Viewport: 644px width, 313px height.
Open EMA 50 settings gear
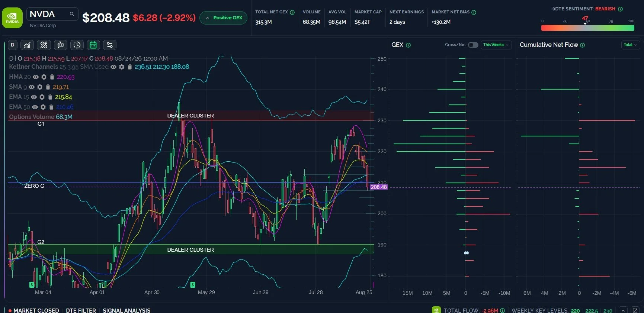pos(43,107)
